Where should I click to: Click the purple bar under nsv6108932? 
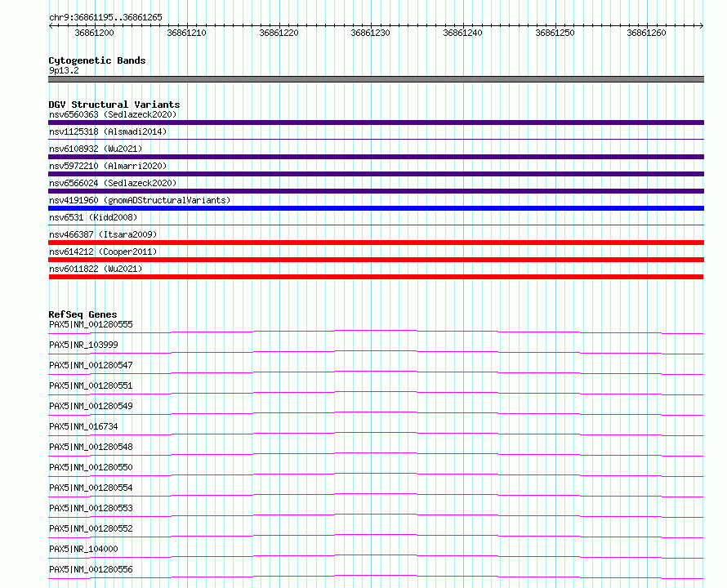click(376, 157)
